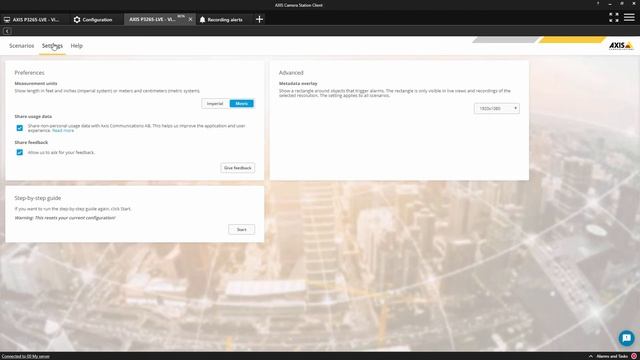Go to the Scenarios tab
Screen dimensions: 640x360
pos(22,46)
